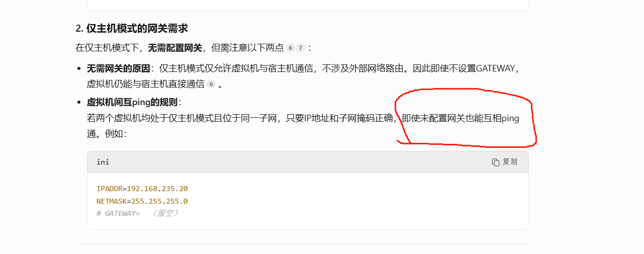Click the bold label 虚拟机间互ping的规则
This screenshot has height=254, width=644.
[x=133, y=102]
